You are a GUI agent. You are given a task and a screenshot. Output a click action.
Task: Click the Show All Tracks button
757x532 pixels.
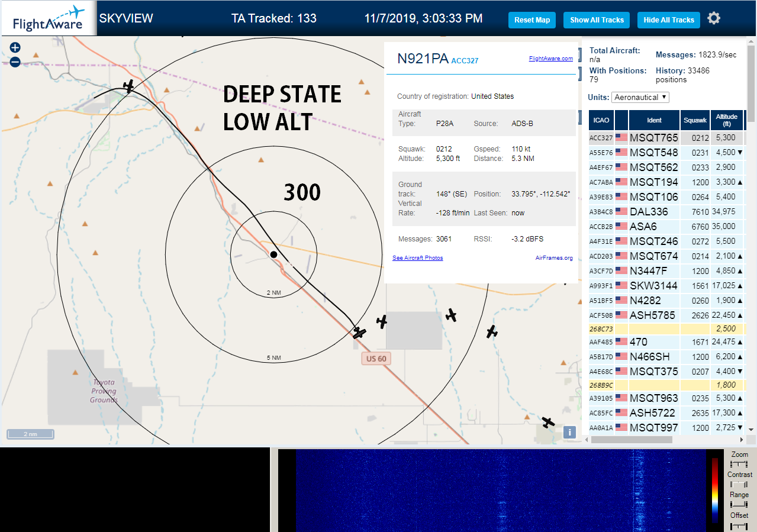(597, 20)
